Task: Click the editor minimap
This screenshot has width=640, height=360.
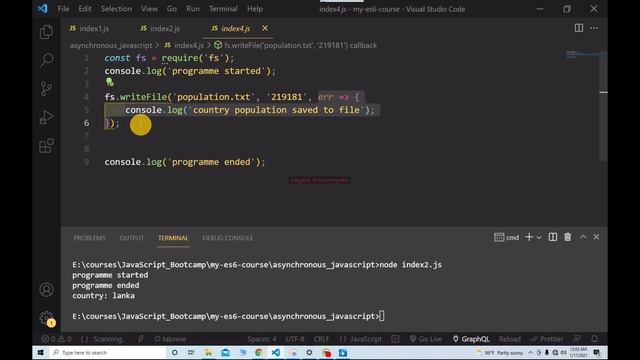Action: [582, 55]
